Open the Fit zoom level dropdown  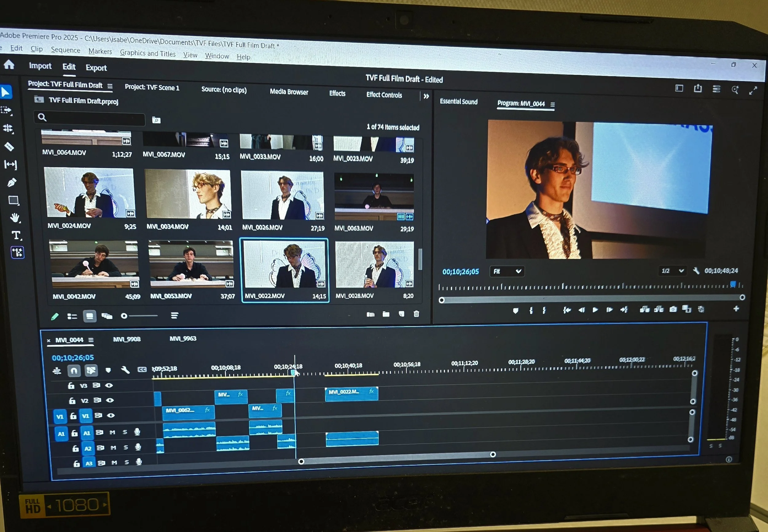[507, 271]
